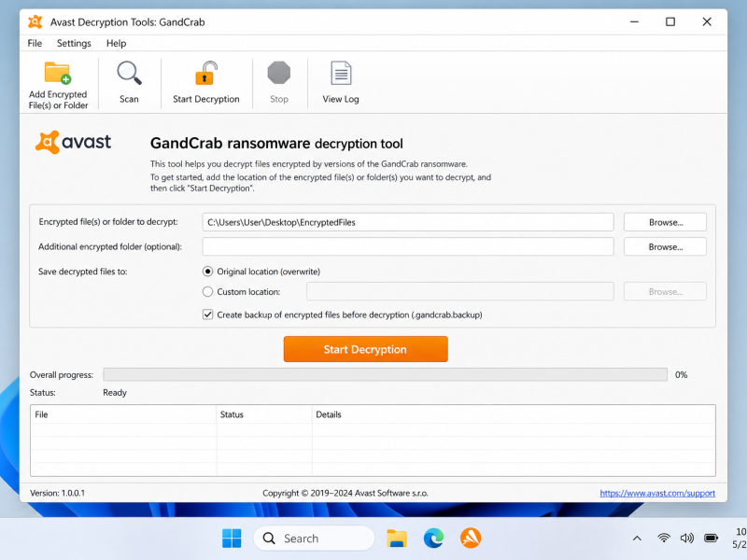Click the File column header in results
This screenshot has height=560, width=747.
coord(123,414)
